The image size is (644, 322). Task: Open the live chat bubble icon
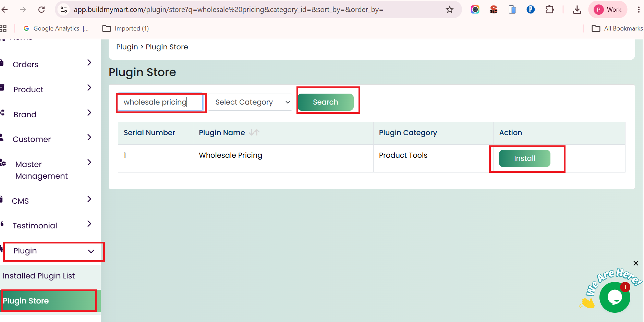615,297
